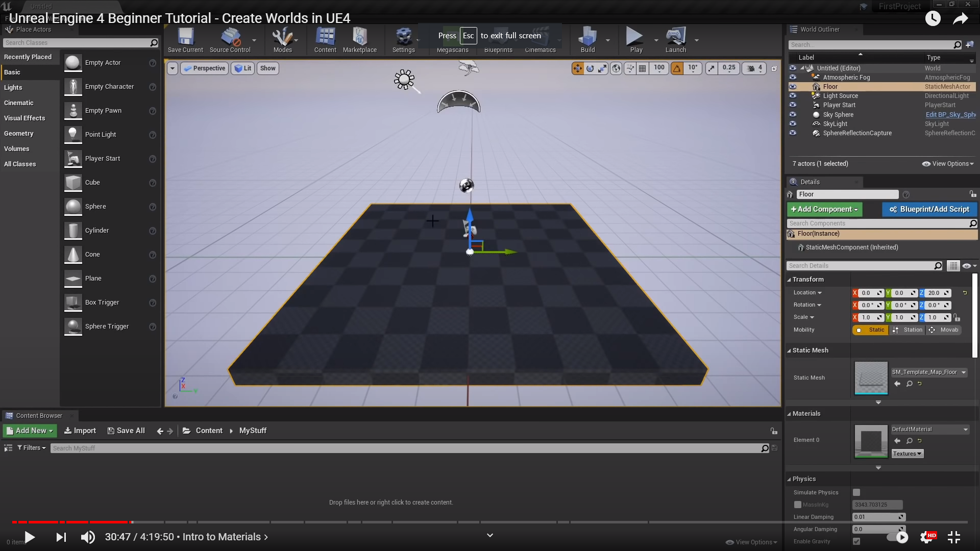Select the Cube actor icon
The width and height of the screenshot is (980, 551).
[x=73, y=183]
